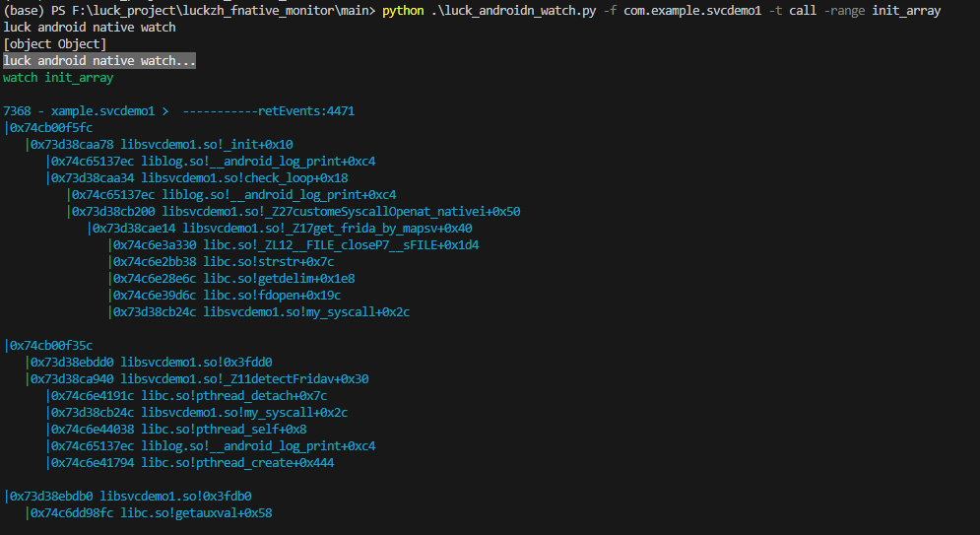Screen dimensions: 980x535
Task: Click the libc.so!pthread_detach+0x7c row
Action: click(188, 396)
